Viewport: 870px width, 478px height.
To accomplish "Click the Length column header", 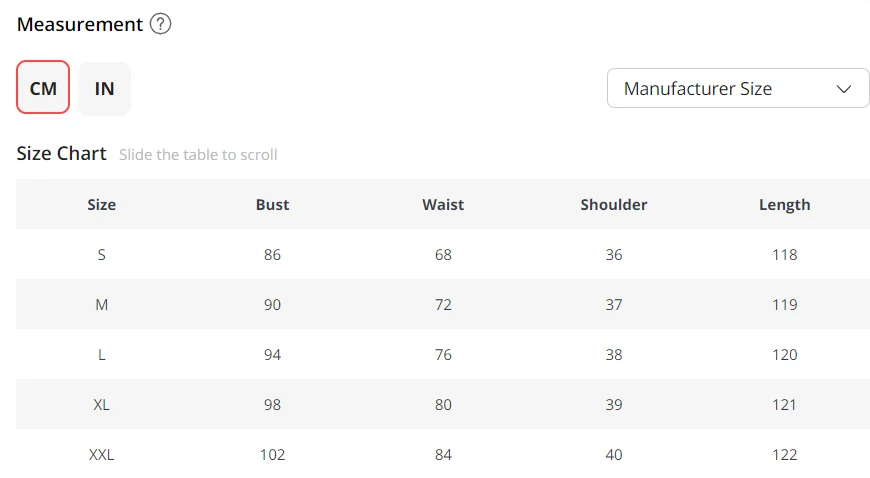I will [x=785, y=204].
